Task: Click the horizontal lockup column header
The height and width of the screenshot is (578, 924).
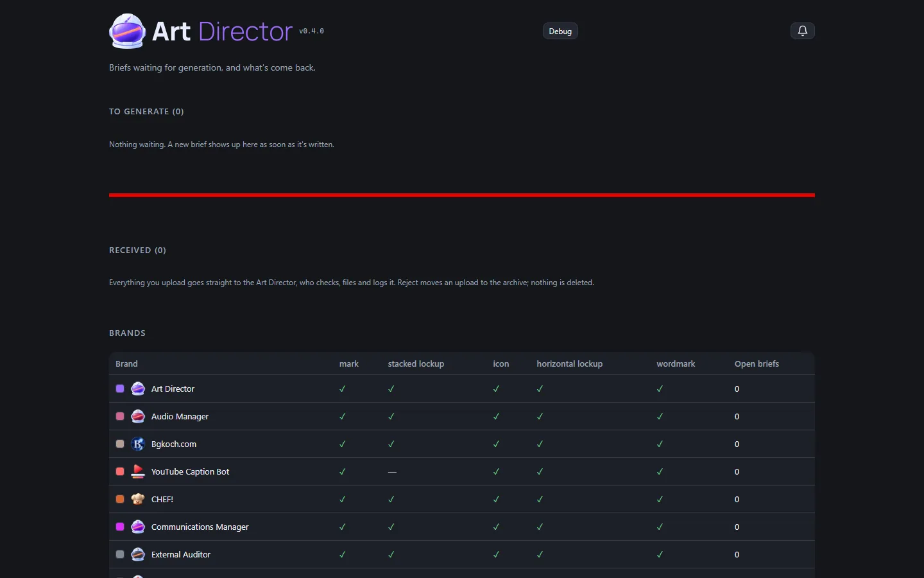Action: (x=570, y=363)
